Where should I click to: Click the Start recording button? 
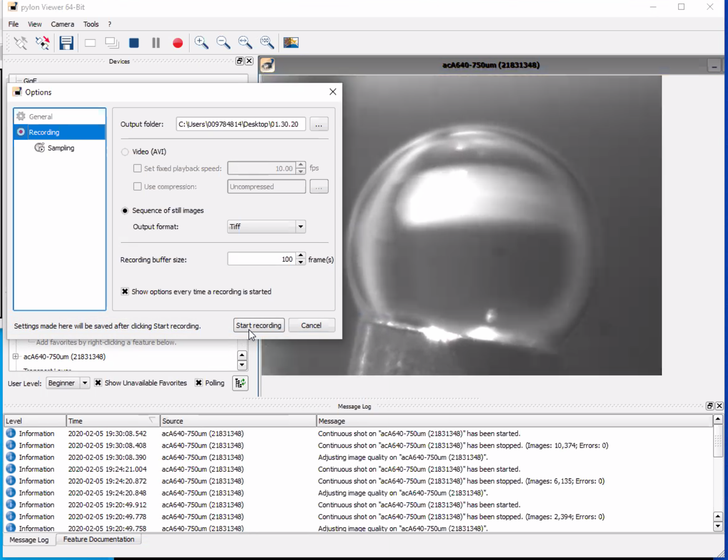click(x=259, y=325)
